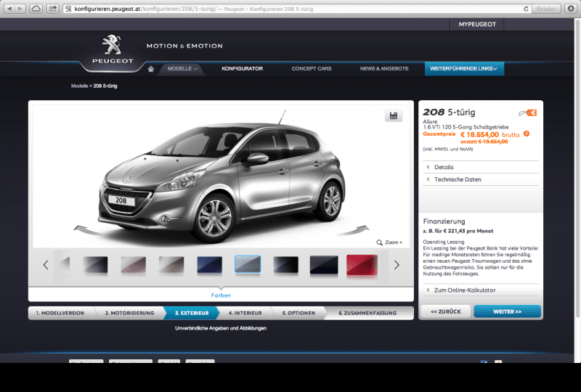Screen dimensions: 581x392
Task: Open the Safari Reader button
Action: (x=546, y=9)
